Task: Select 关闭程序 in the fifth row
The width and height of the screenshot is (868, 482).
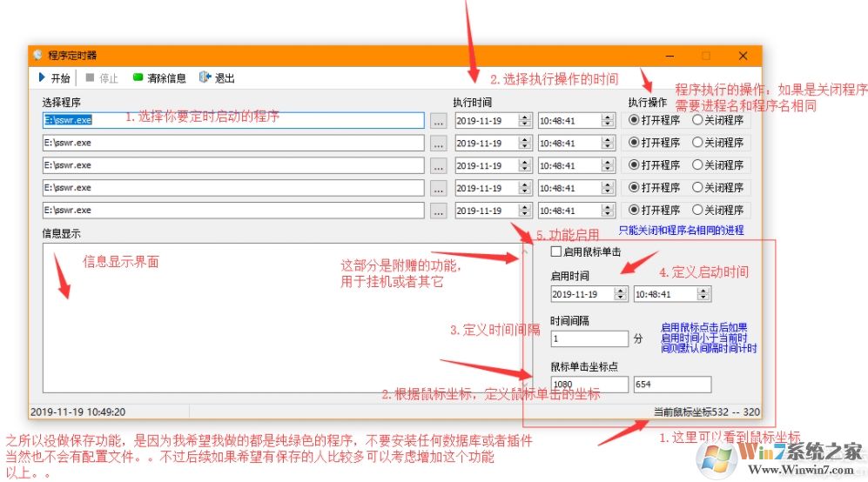Action: (x=717, y=211)
